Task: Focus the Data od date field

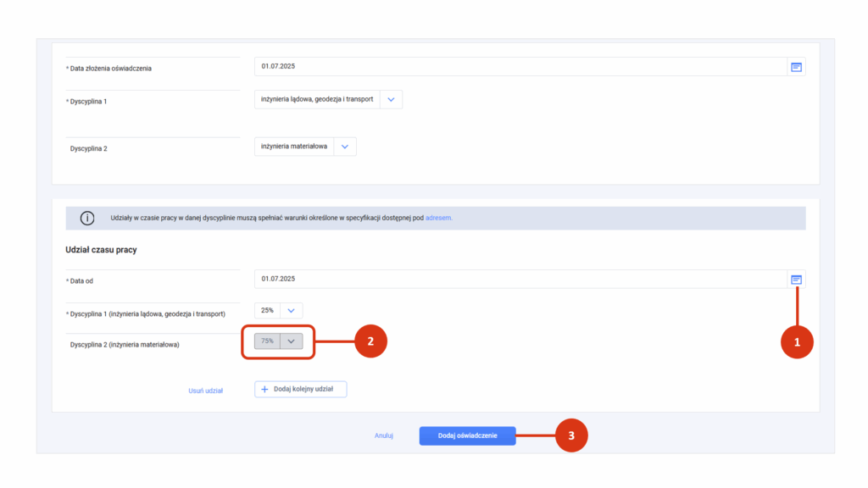Action: pyautogui.click(x=520, y=279)
